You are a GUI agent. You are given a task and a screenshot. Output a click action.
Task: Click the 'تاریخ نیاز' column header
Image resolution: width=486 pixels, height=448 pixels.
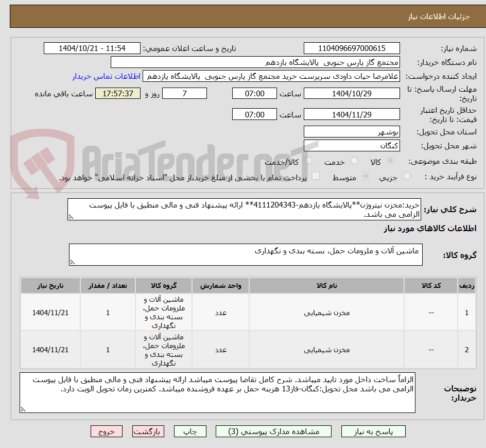tap(50, 286)
